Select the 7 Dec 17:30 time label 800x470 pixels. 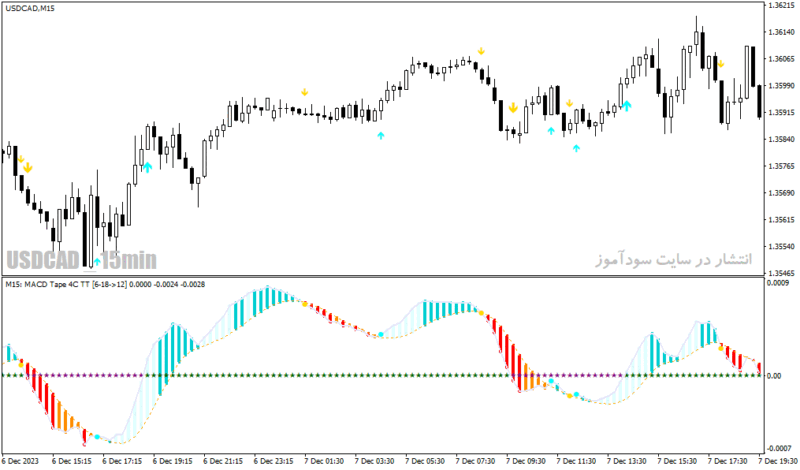tap(728, 461)
